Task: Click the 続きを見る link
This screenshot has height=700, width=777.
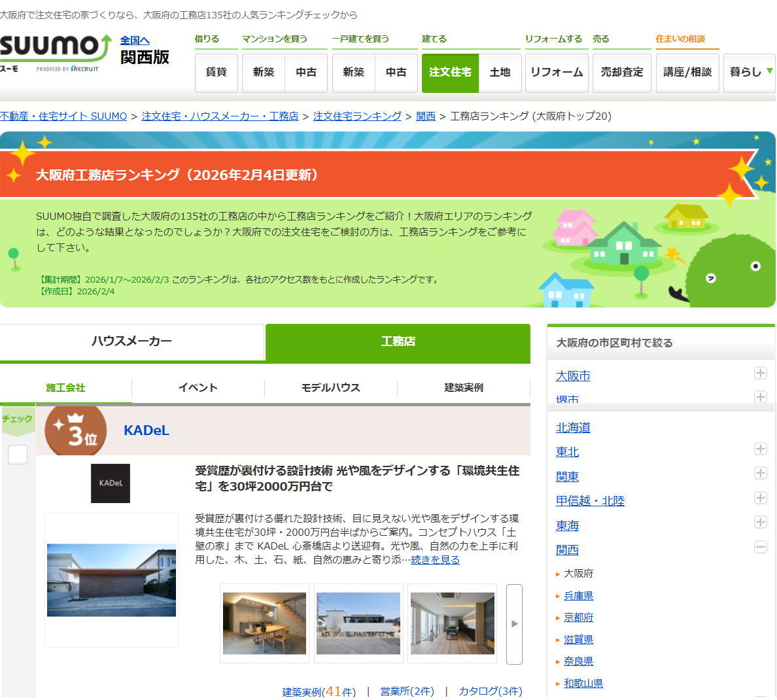Action: point(435,560)
